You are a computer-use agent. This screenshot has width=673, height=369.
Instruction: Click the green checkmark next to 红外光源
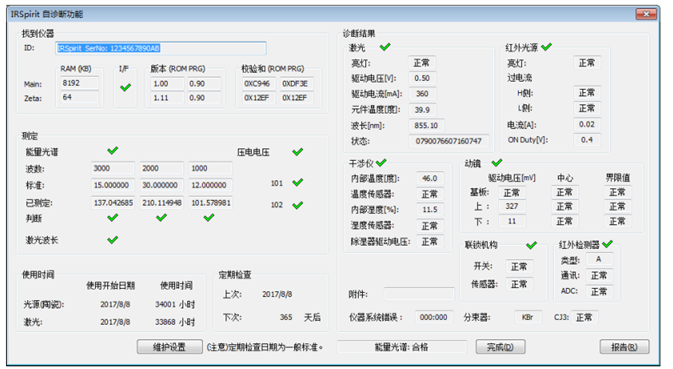(546, 46)
